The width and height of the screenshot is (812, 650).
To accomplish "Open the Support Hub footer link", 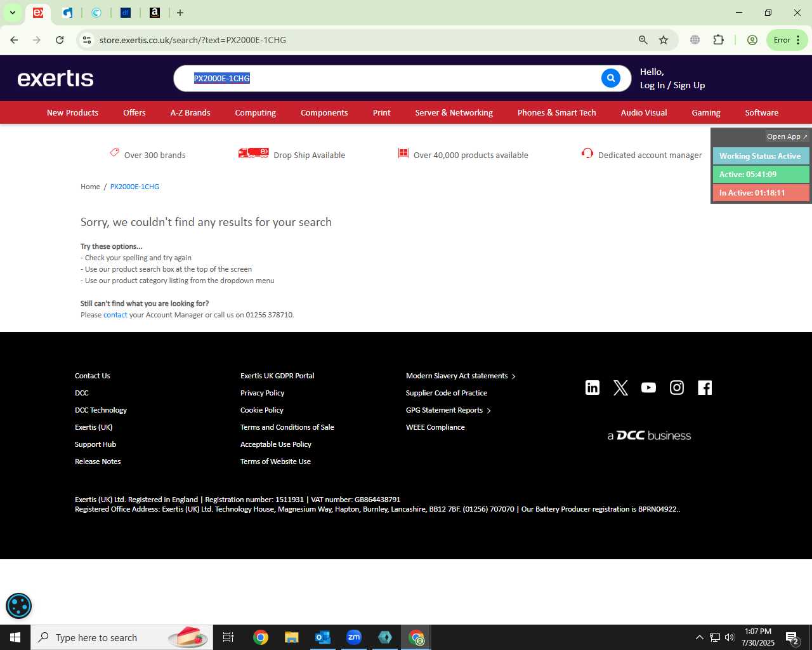I will point(95,444).
